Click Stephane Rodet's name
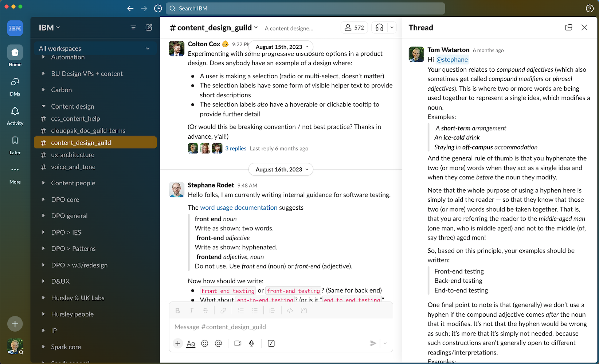 (x=211, y=185)
